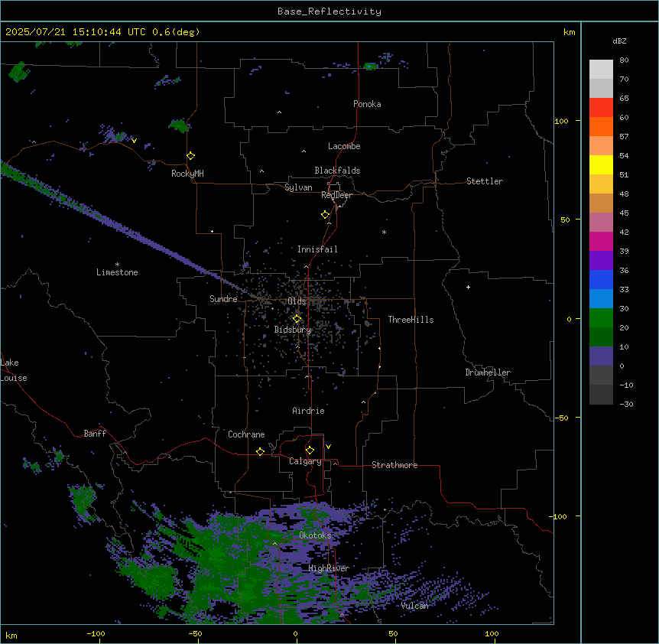
Task: Select the Calgary label
Action: [305, 461]
